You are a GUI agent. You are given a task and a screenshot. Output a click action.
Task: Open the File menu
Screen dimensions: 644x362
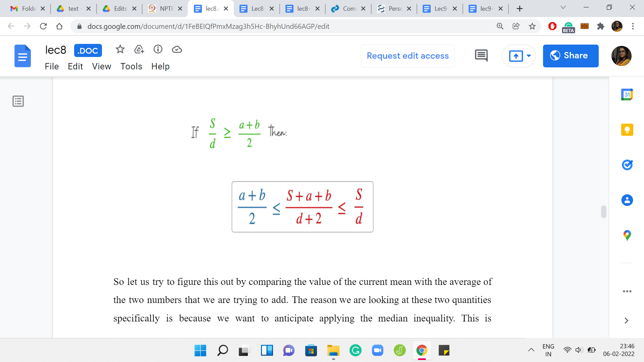(x=52, y=66)
